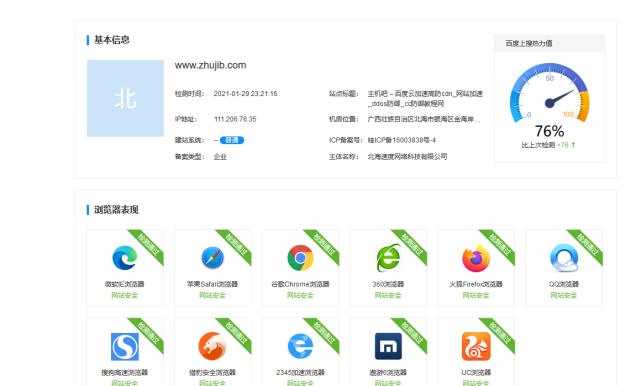Click the 360 browser icon
This screenshot has height=386, width=626.
tap(388, 258)
